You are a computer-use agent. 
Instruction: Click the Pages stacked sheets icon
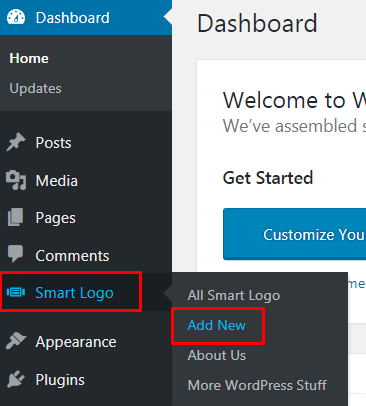(15, 218)
